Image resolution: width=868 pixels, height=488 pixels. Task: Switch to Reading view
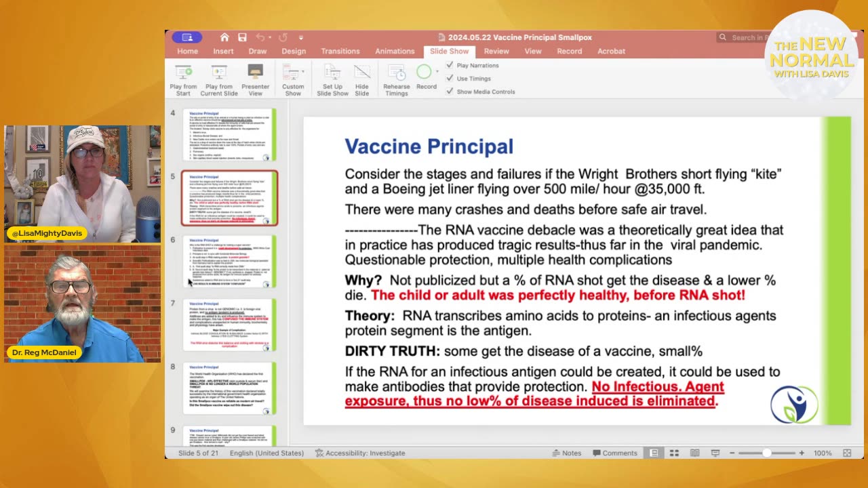[x=694, y=453]
